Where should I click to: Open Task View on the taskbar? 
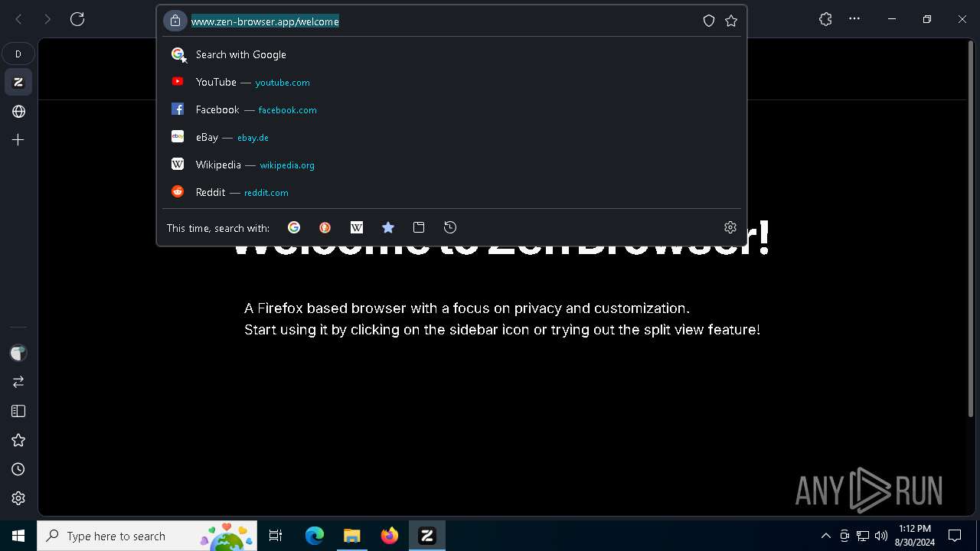click(x=276, y=536)
